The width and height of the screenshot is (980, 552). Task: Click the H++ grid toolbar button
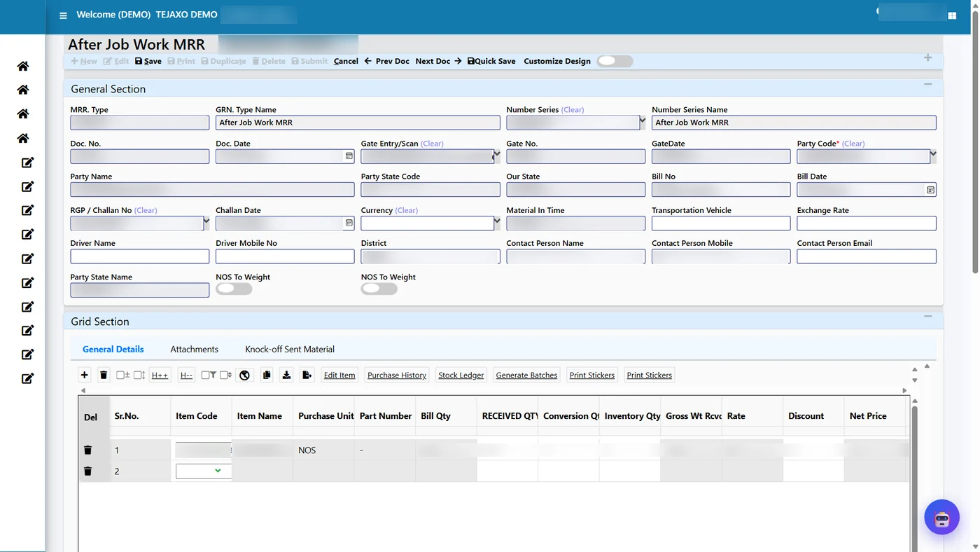(160, 375)
